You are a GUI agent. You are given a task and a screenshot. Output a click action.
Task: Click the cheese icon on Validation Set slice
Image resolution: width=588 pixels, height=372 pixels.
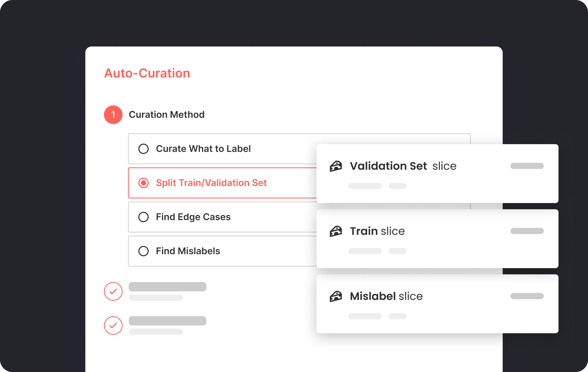336,166
